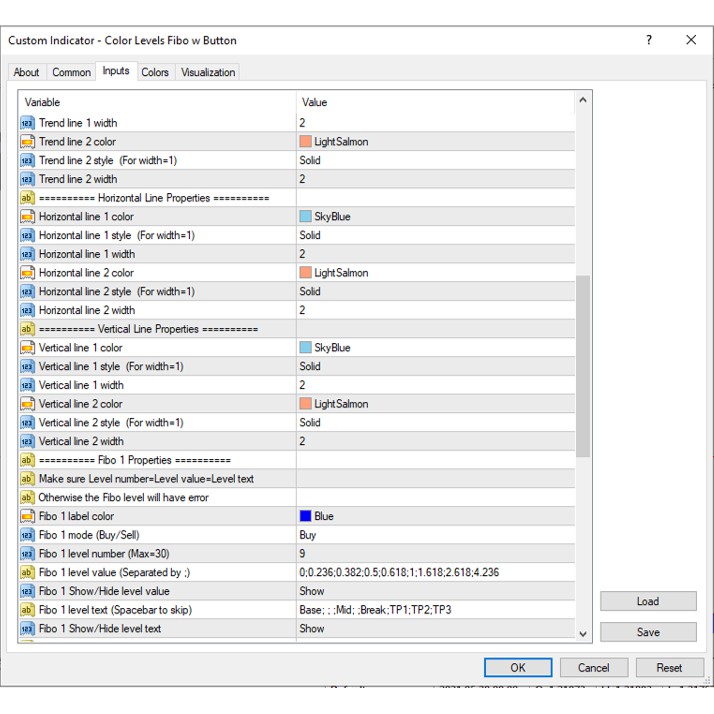The image size is (714, 714).
Task: Click the help question mark in title bar
Action: click(x=649, y=40)
